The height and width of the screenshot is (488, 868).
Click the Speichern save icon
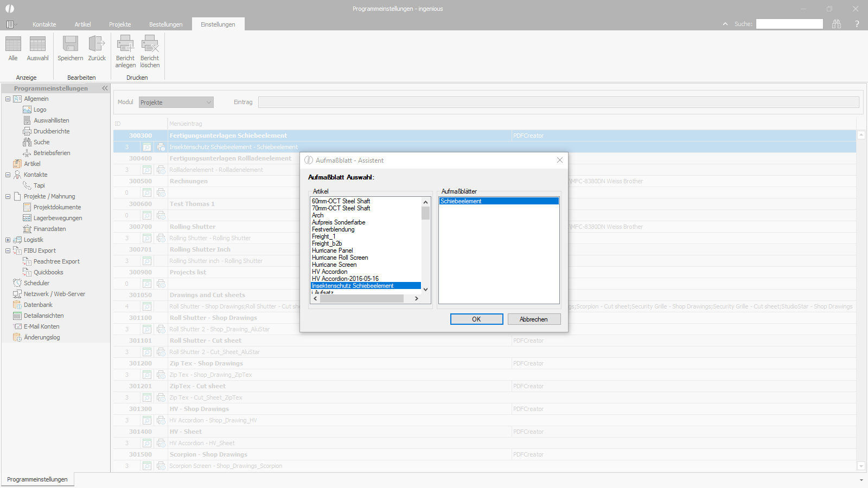point(71,43)
